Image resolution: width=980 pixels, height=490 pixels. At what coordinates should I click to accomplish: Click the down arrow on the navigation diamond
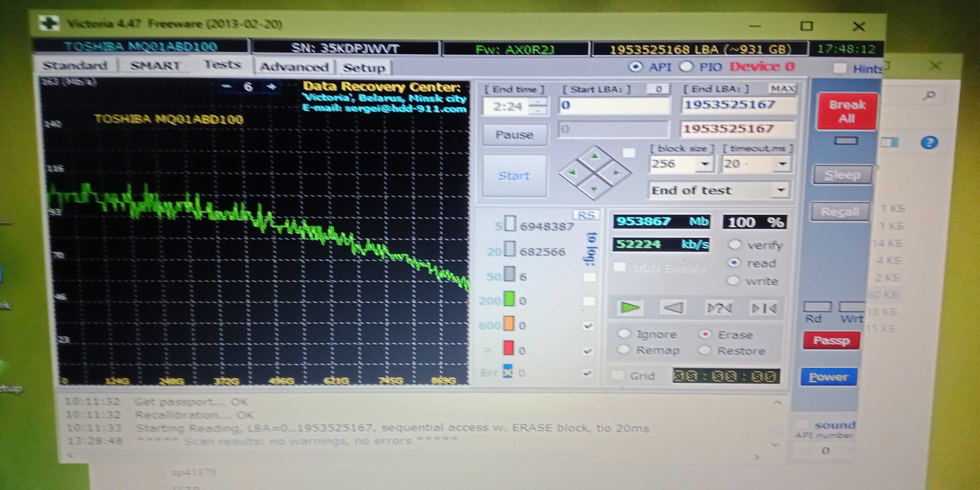[594, 189]
